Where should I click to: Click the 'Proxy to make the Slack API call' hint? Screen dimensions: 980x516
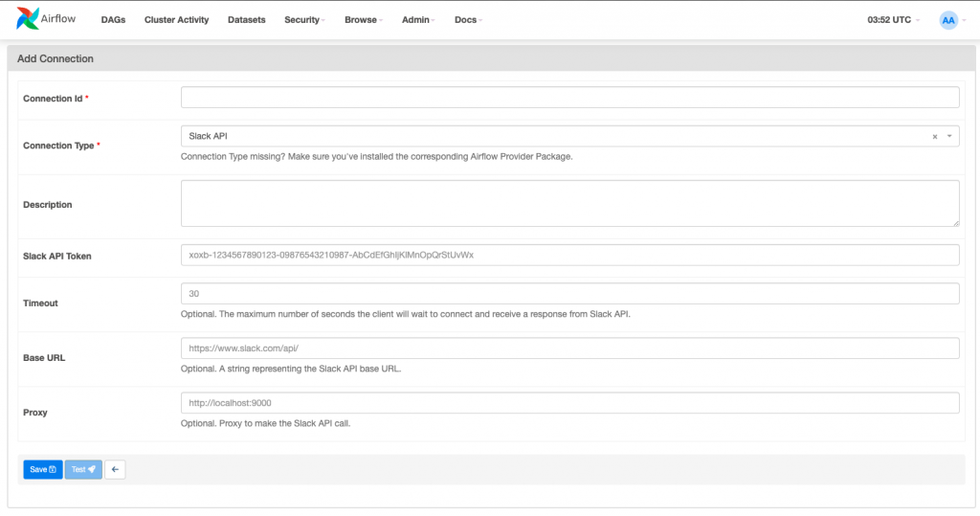(265, 423)
